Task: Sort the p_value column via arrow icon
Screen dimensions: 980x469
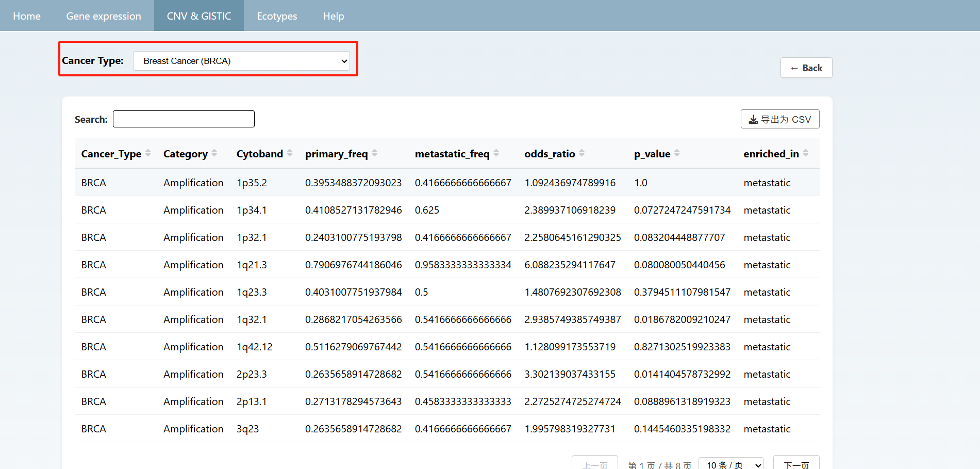Action: [677, 153]
